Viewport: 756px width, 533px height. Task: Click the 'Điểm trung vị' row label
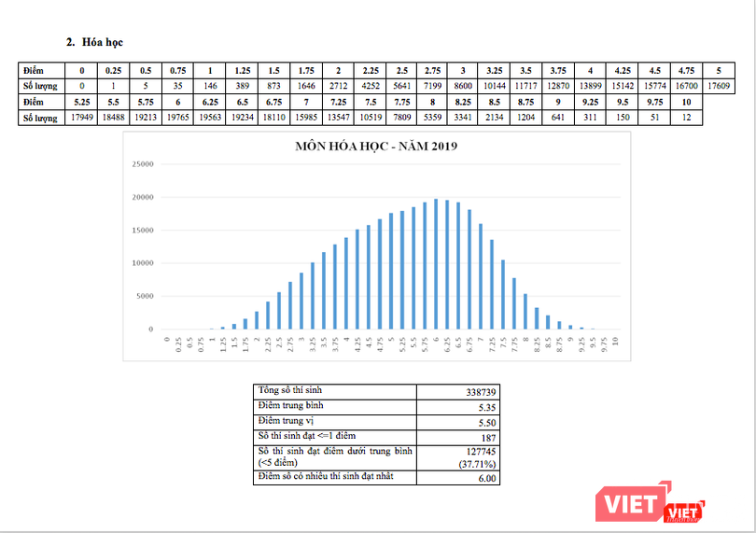(334, 422)
